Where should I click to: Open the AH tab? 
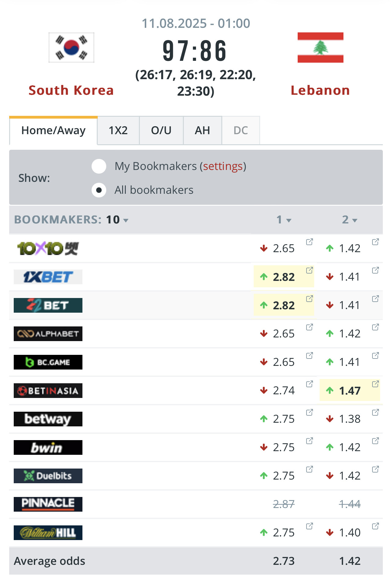[202, 131]
